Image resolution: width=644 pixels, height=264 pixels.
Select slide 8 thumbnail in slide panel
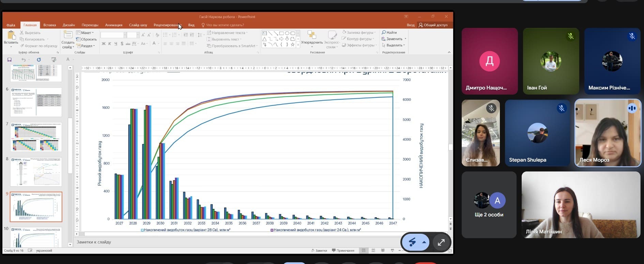(36, 172)
